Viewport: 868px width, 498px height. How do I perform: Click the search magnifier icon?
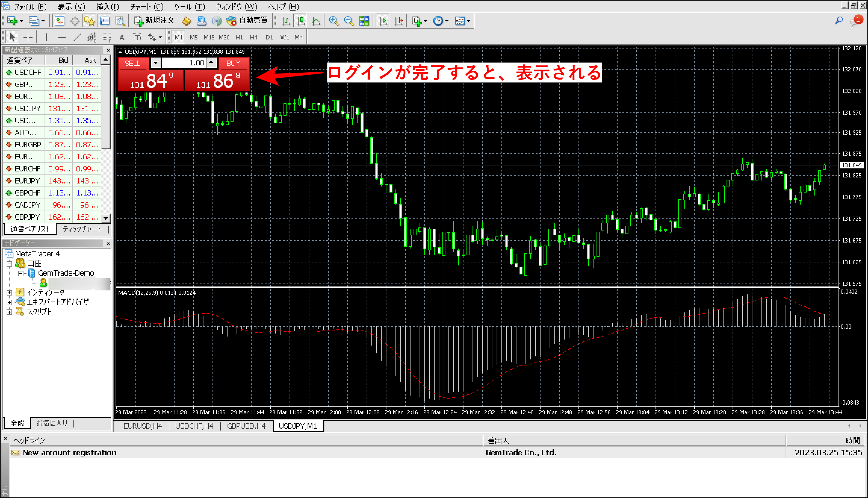point(839,21)
